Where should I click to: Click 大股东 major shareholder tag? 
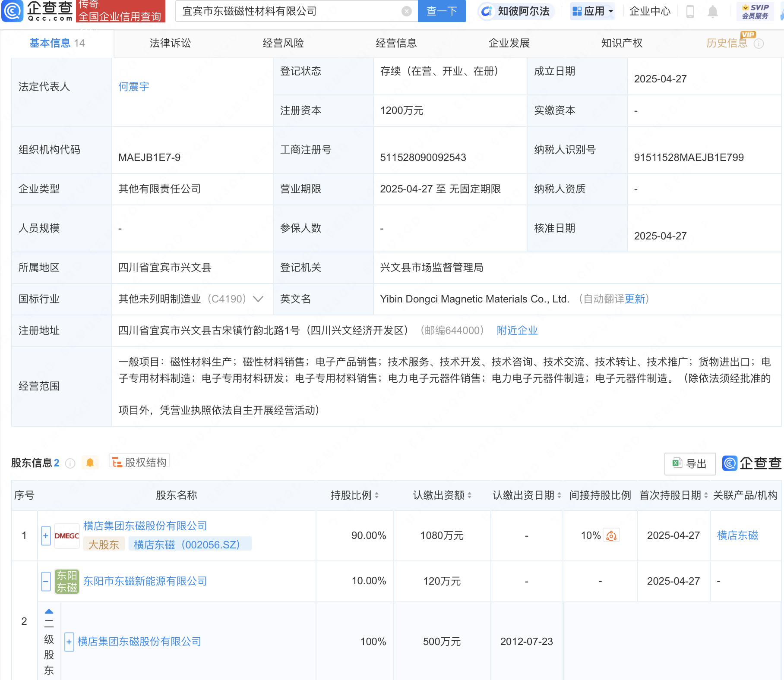click(104, 545)
